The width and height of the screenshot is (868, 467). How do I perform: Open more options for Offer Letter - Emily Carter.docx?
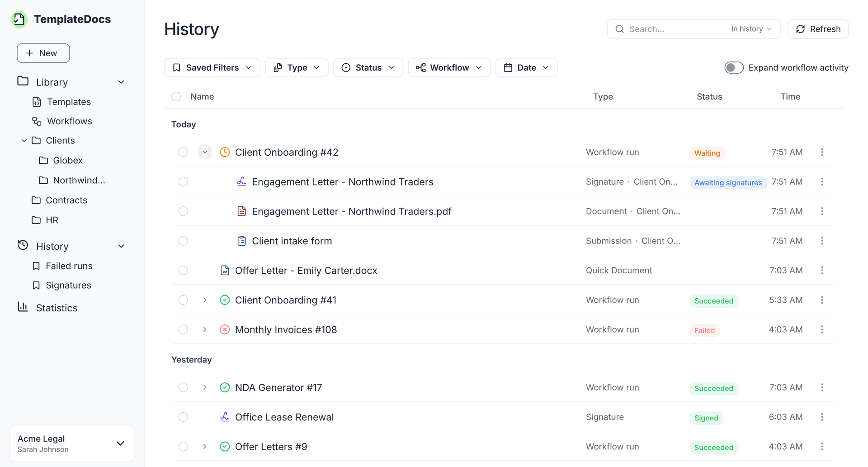tap(822, 270)
